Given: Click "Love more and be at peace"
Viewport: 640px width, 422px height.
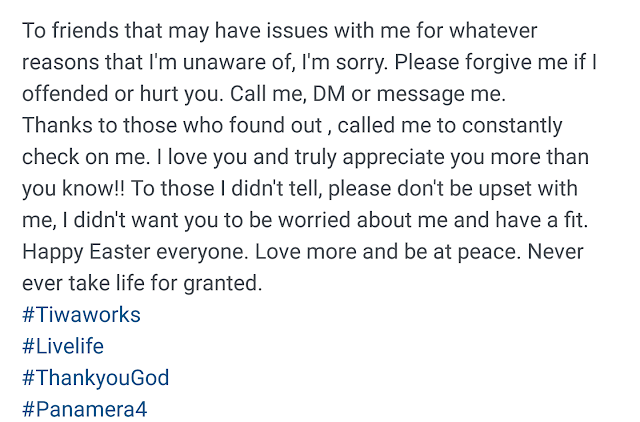Looking at the screenshot, I should point(388,252).
